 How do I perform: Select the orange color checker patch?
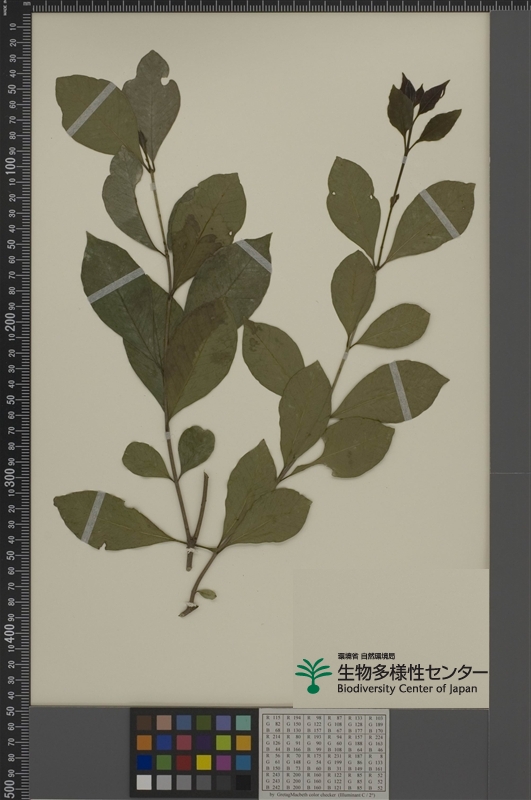pyautogui.click(x=144, y=742)
